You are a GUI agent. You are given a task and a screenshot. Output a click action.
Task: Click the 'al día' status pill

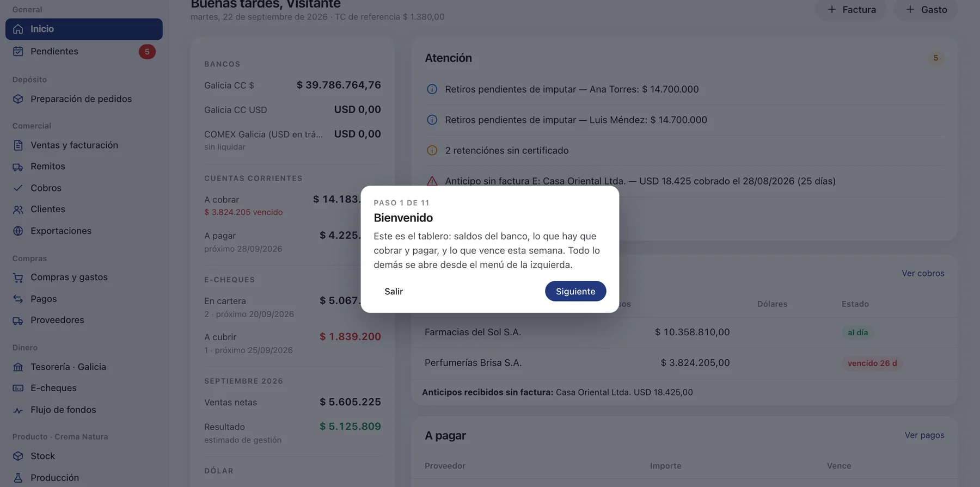(x=857, y=332)
